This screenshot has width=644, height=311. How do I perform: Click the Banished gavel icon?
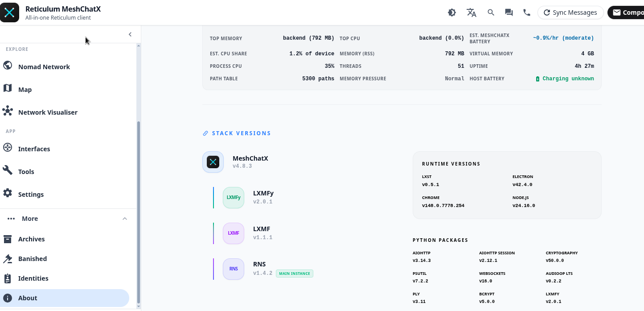point(8,259)
